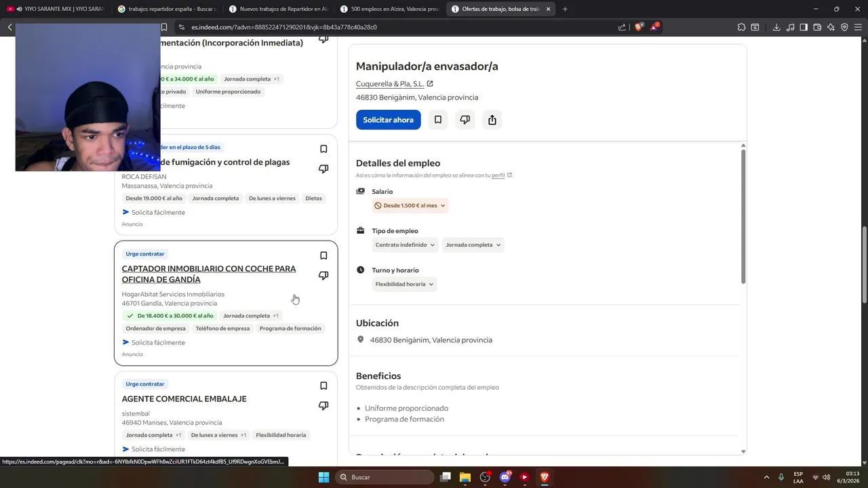Switch to 500 empleos en Alzira tab
The width and height of the screenshot is (868, 488).
point(389,9)
